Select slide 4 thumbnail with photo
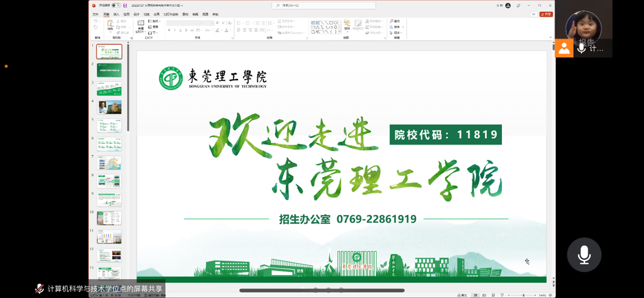This screenshot has width=644, height=298. 109,107
